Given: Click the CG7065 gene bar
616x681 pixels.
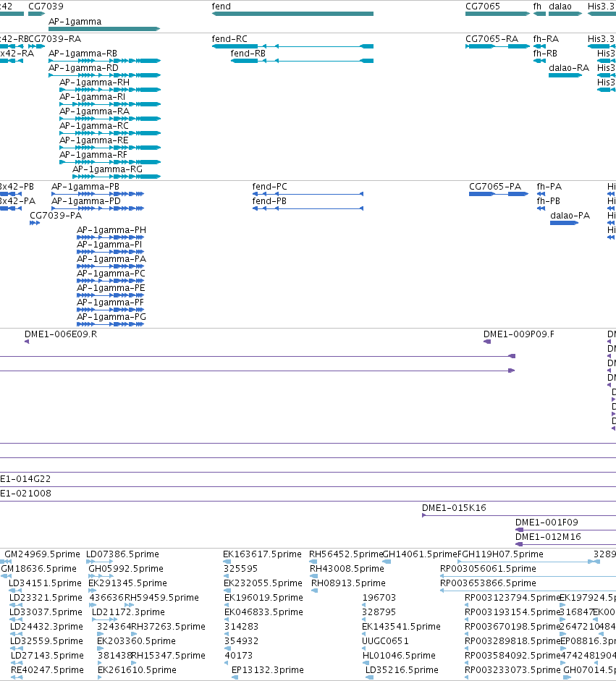Looking at the screenshot, I should coord(497,14).
